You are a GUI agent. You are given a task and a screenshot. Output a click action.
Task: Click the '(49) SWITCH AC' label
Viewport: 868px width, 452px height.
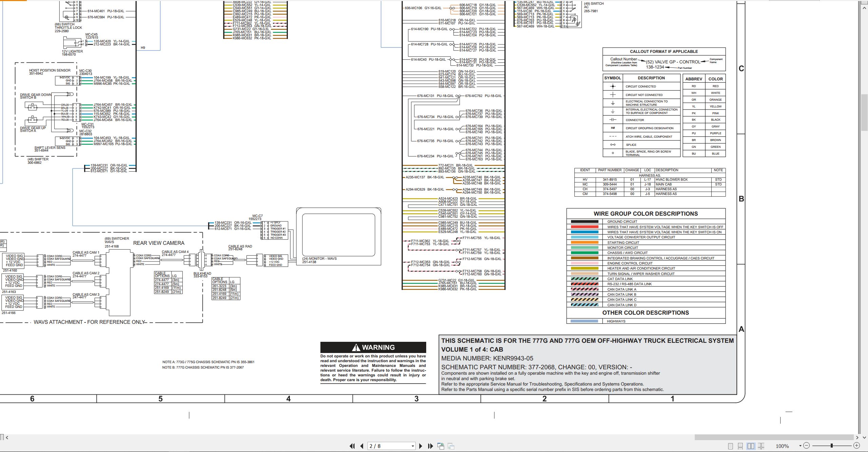coord(593,5)
